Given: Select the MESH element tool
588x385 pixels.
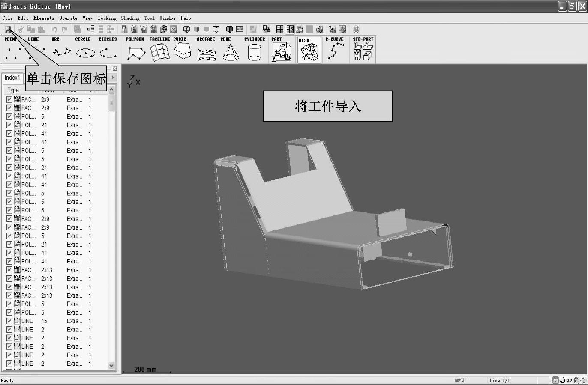Looking at the screenshot, I should pyautogui.click(x=309, y=50).
